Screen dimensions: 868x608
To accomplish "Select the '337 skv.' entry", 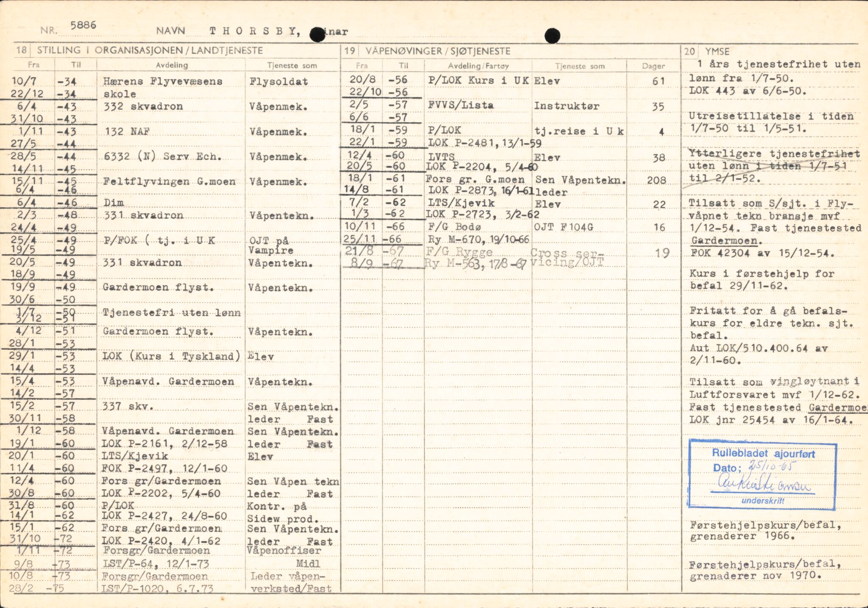I will click(x=128, y=406).
